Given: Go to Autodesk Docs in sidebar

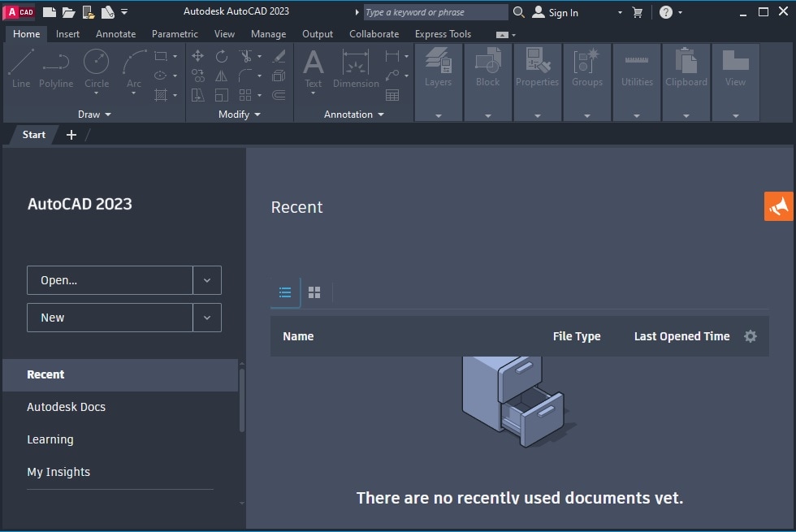Looking at the screenshot, I should [66, 407].
